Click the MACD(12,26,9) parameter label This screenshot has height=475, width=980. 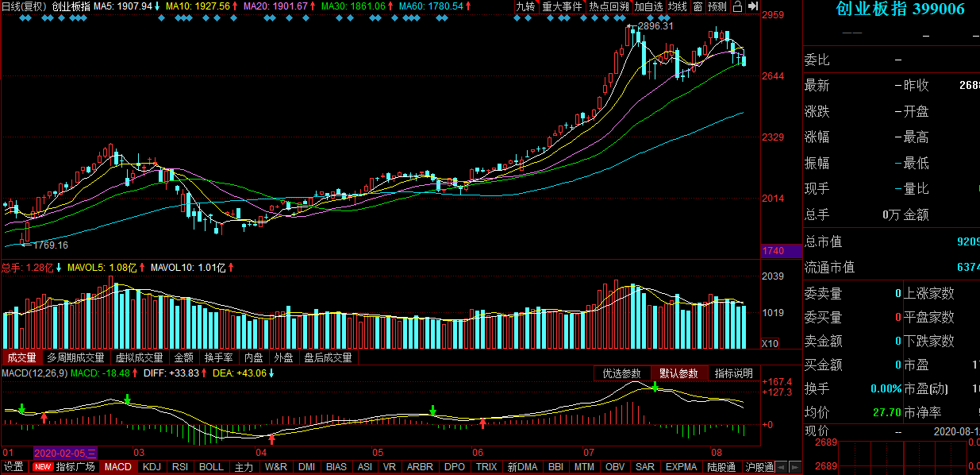(34, 373)
